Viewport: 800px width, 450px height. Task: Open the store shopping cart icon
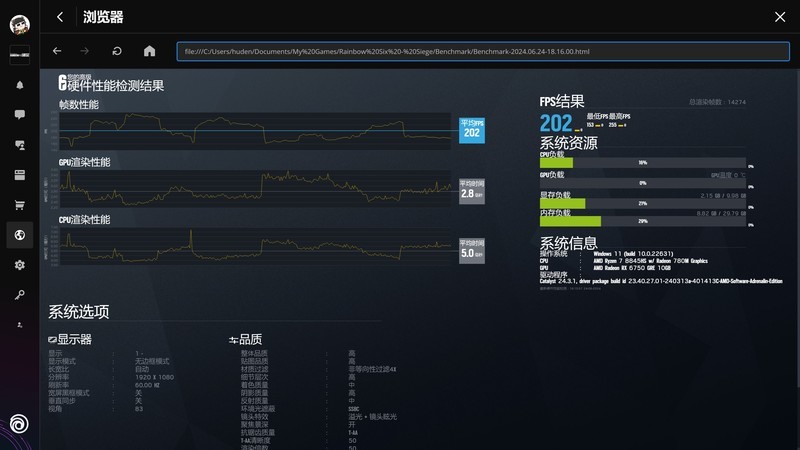click(19, 205)
